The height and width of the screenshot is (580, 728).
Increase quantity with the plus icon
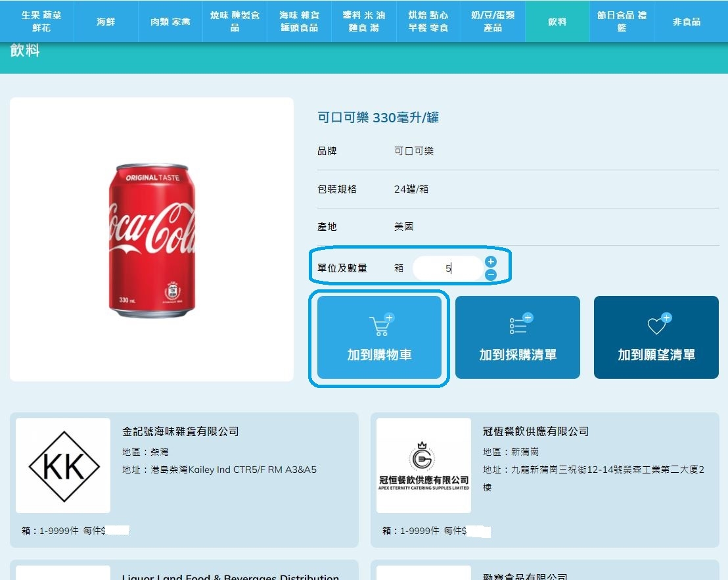[491, 262]
